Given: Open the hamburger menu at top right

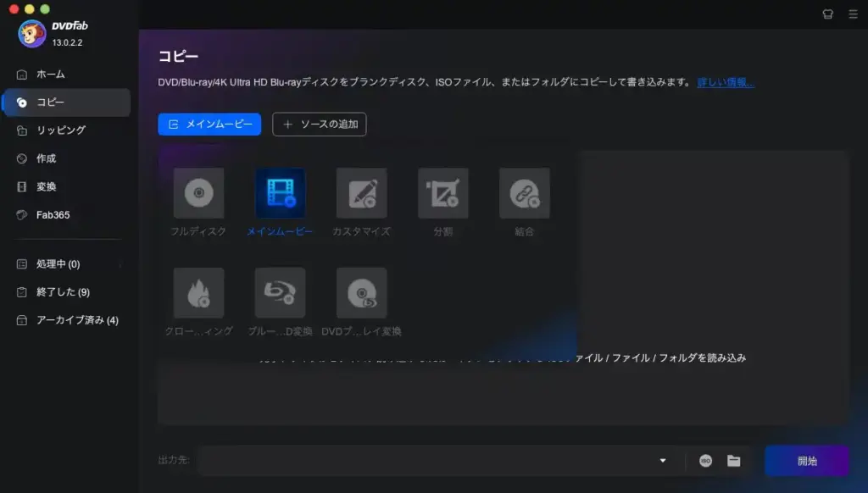Looking at the screenshot, I should 854,14.
